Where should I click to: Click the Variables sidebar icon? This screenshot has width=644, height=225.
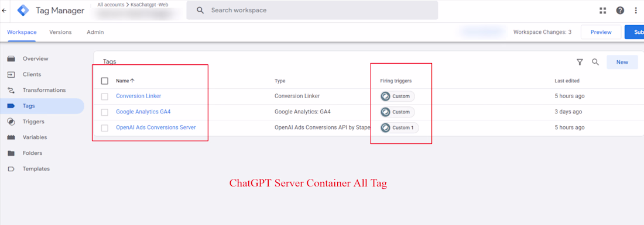(11, 137)
